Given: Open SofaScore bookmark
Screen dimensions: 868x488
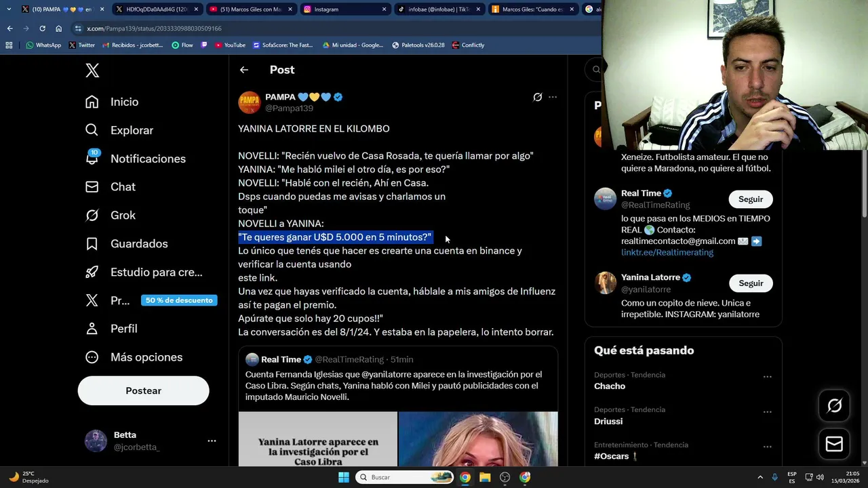Looking at the screenshot, I should [283, 45].
